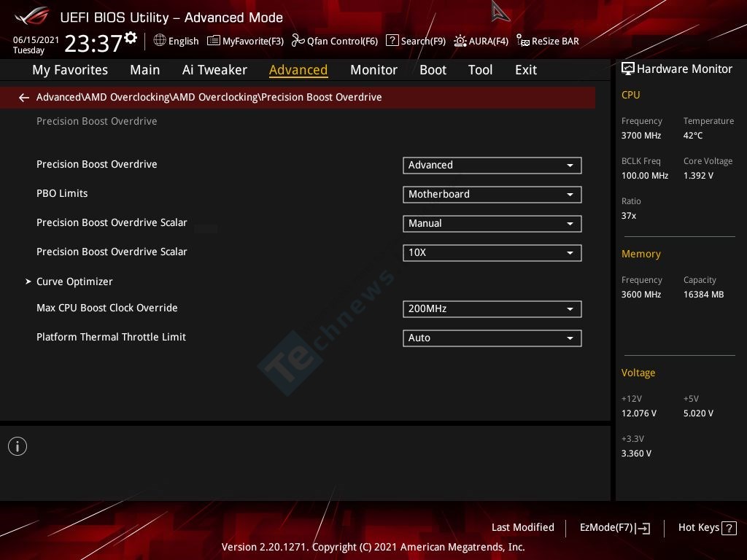Viewport: 747px width, 560px height.
Task: View Last Modified settings
Action: 522,527
